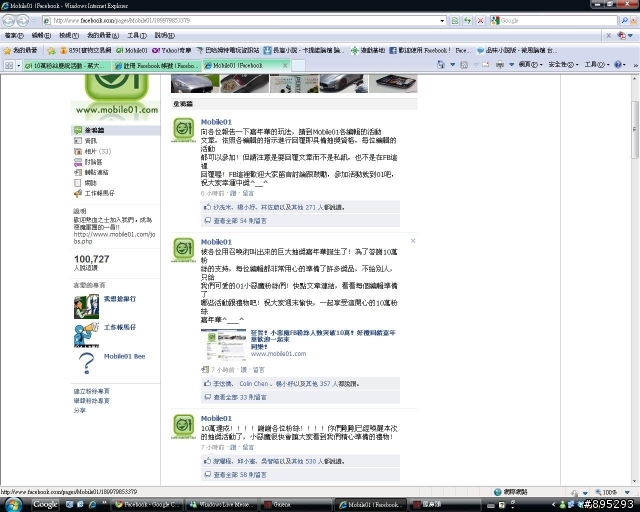Open the File (檔案) menu
This screenshot has width=640, height=512.
(14, 36)
